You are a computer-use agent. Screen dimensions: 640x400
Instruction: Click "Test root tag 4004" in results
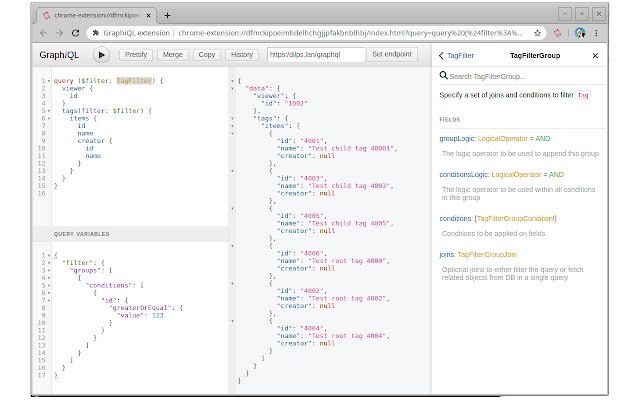tap(347, 336)
